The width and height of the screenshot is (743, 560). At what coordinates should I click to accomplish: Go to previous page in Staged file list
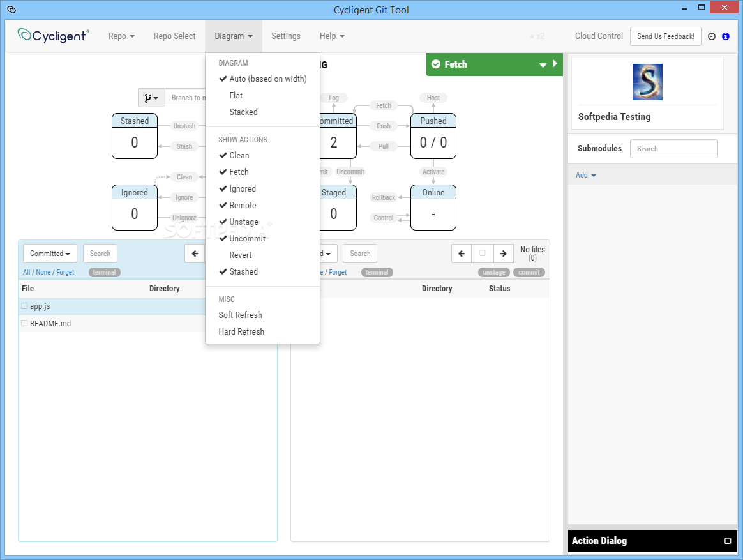point(462,254)
